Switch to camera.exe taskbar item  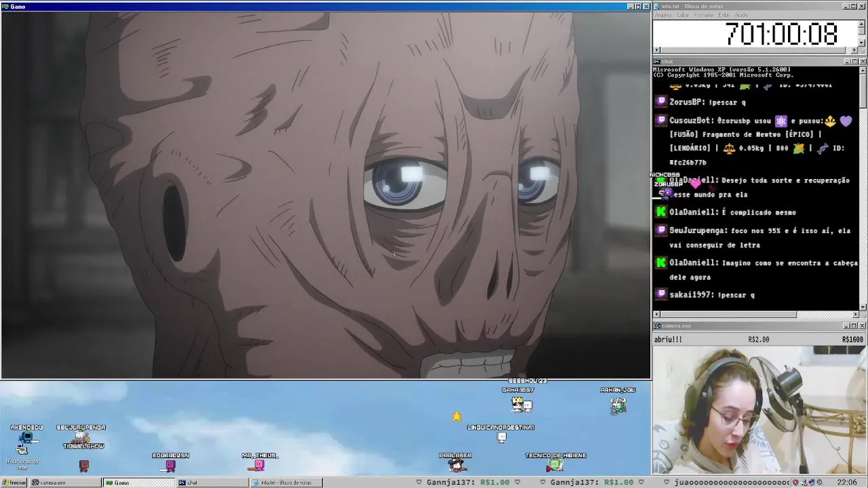(66, 483)
